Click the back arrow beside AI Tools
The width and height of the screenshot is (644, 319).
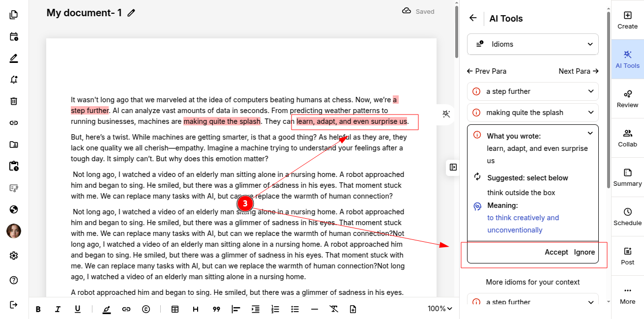click(x=473, y=18)
